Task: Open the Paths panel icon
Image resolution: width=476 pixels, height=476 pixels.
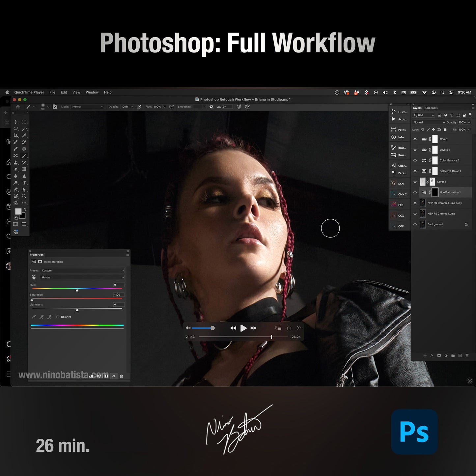Action: tap(394, 130)
